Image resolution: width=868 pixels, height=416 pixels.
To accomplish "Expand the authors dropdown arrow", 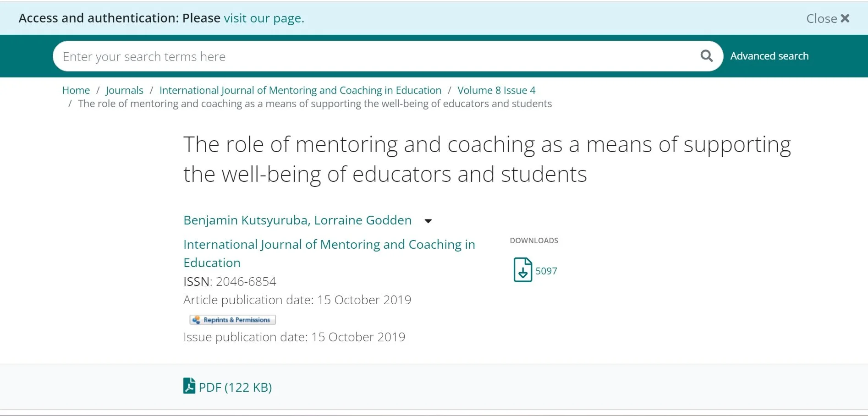I will coord(428,221).
